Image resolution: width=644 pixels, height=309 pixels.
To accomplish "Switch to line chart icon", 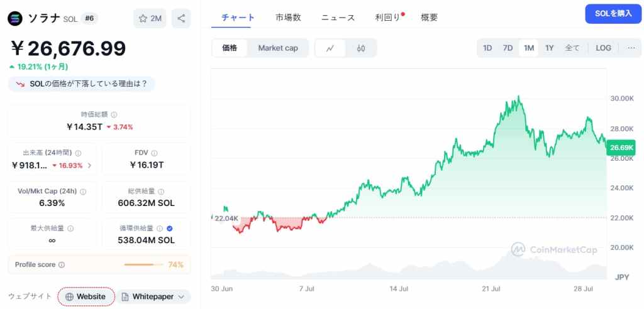I will pos(330,48).
